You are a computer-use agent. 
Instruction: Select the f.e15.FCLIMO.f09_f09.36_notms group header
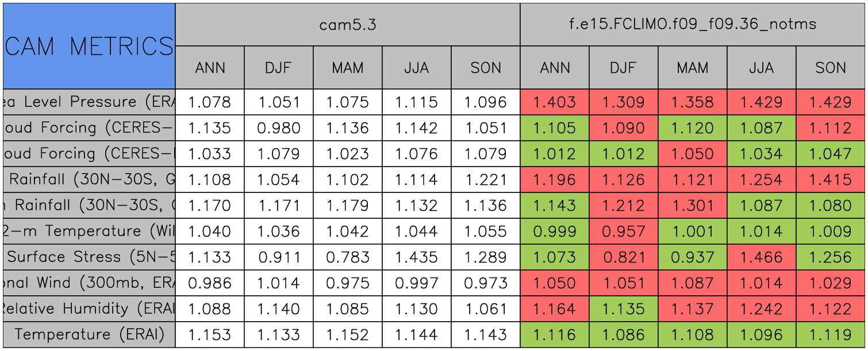pyautogui.click(x=693, y=25)
